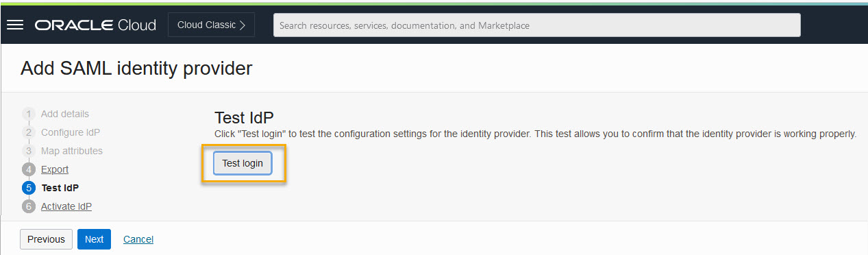Click the step 1 number circle
The width and height of the screenshot is (868, 255).
pos(29,114)
